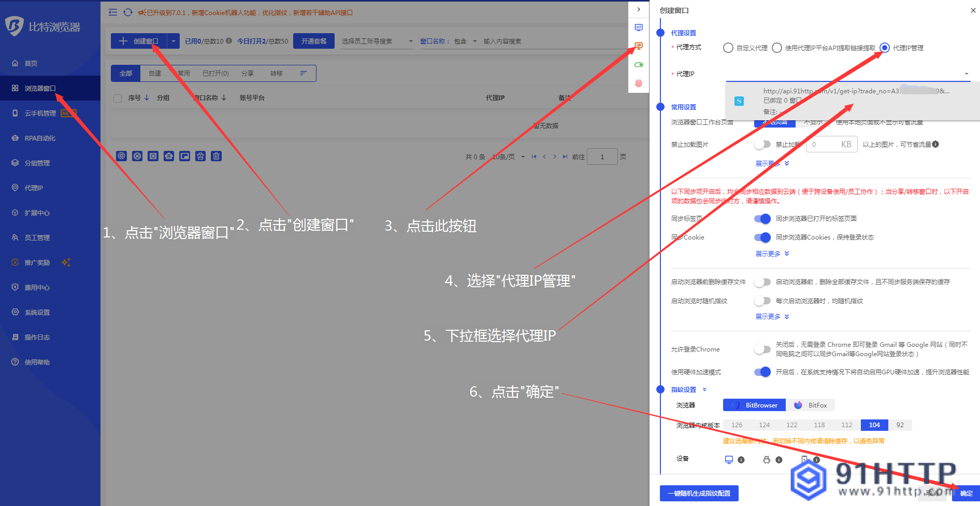Sort by 序号 column arrow
Viewport: 980px width, 506px height.
147,97
